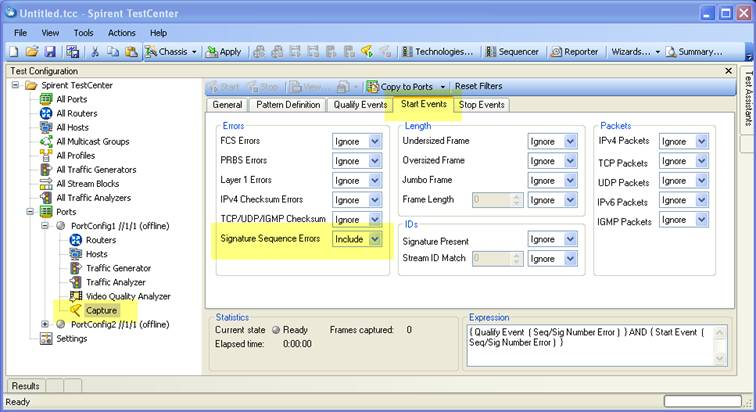Image resolution: width=756 pixels, height=412 pixels.
Task: Collapse the PortConfig1 node
Action: (x=45, y=226)
